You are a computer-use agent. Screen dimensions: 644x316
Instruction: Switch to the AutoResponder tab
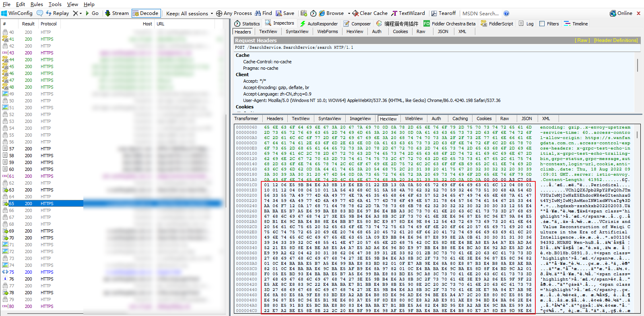319,24
